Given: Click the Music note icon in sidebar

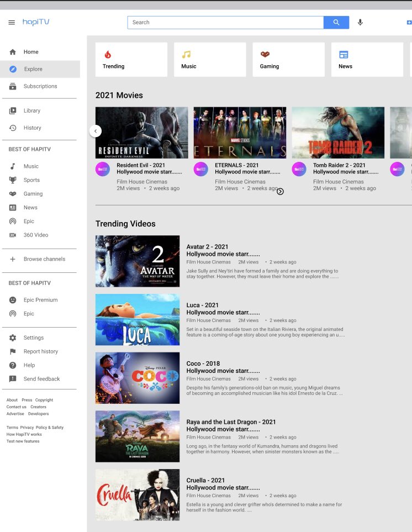Looking at the screenshot, I should tap(13, 166).
